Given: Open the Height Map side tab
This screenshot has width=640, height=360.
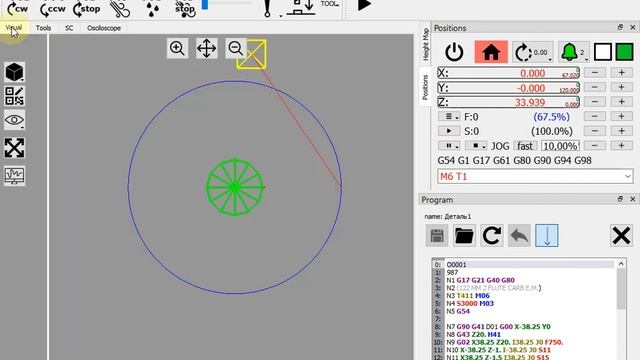Looking at the screenshot, I should pyautogui.click(x=425, y=44).
